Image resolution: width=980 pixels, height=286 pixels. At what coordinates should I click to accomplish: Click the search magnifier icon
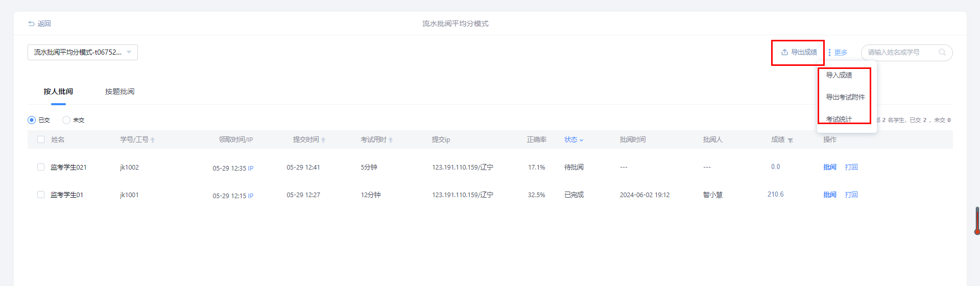[942, 52]
